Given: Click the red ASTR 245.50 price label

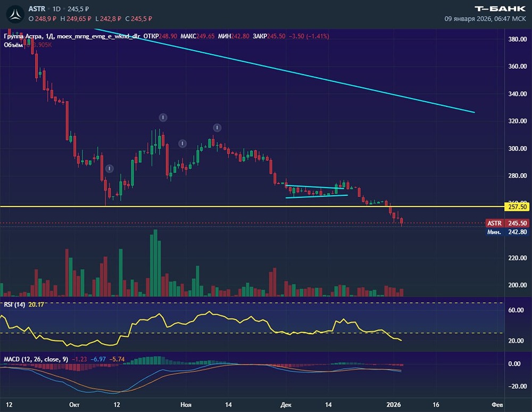Looking at the screenshot, I should pyautogui.click(x=507, y=223).
